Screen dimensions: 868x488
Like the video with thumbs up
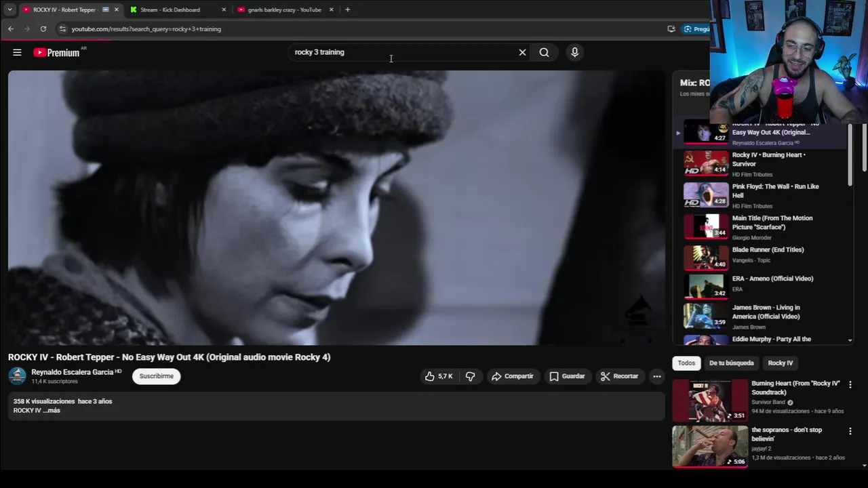438,376
